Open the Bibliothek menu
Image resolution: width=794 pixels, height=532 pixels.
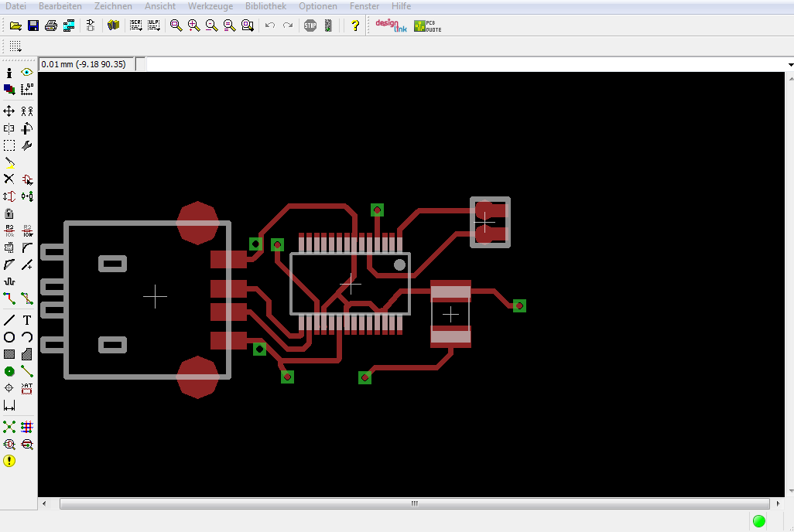coord(265,6)
